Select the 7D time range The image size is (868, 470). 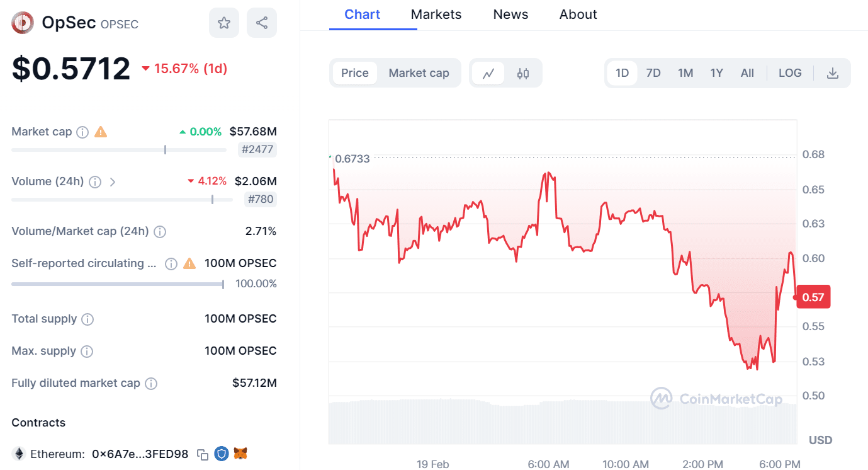pyautogui.click(x=653, y=73)
